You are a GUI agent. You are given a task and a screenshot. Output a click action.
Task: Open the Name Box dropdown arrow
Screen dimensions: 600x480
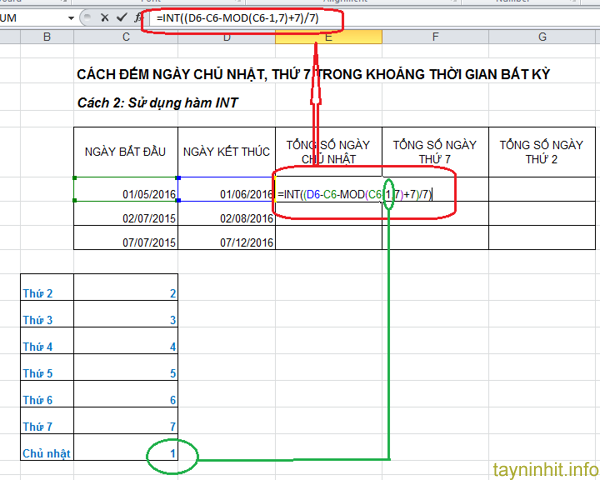[x=69, y=19]
